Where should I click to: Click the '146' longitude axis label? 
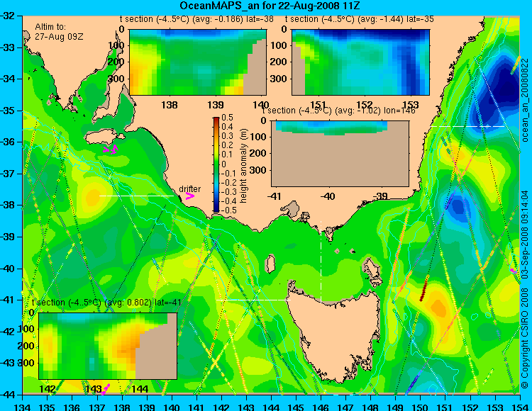[x=321, y=407]
